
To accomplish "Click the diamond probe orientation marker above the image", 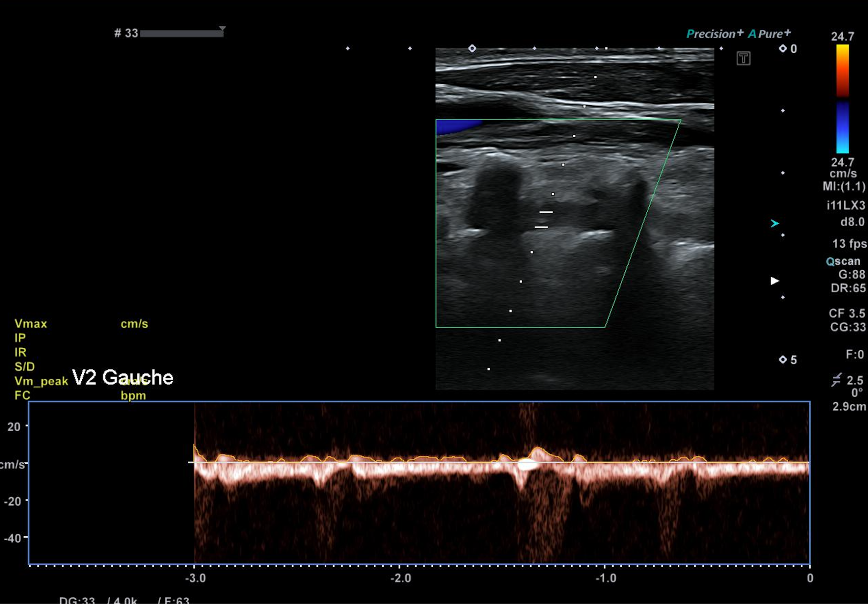I will [472, 48].
